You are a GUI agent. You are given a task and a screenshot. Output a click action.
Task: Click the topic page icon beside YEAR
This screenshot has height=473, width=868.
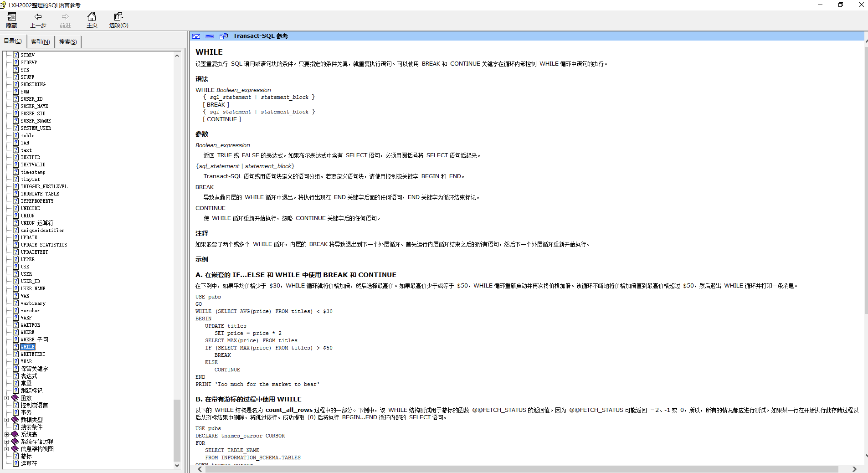16,361
